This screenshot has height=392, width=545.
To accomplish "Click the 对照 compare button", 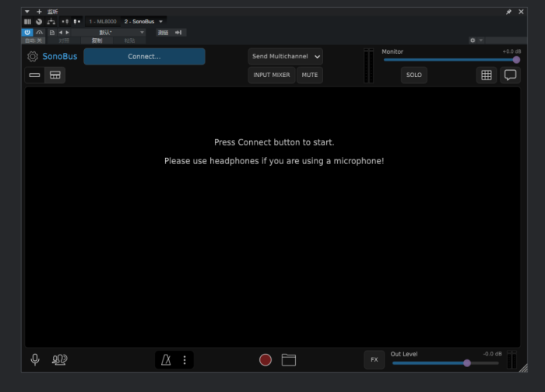I will click(64, 40).
